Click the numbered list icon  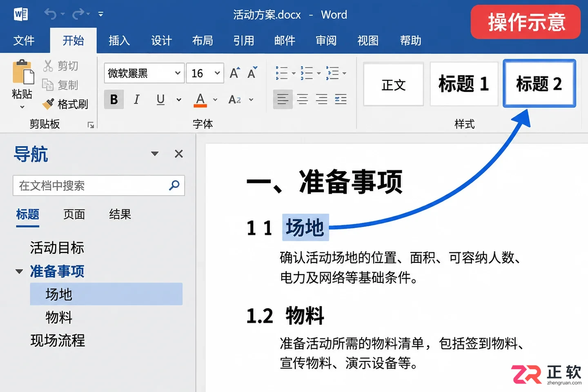[x=307, y=73]
